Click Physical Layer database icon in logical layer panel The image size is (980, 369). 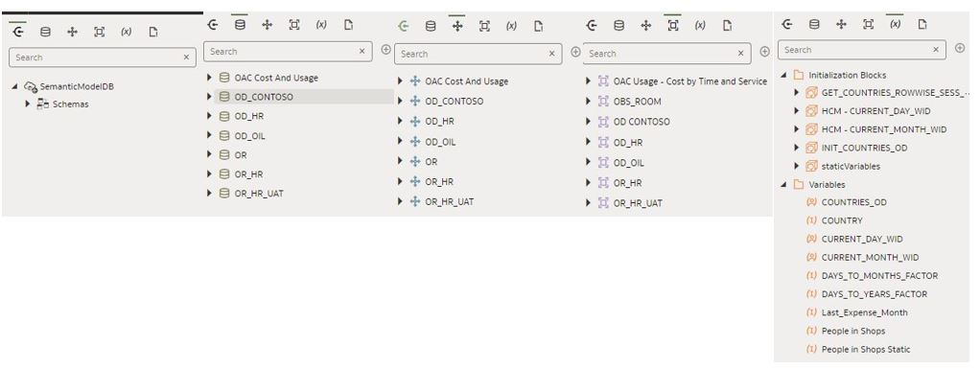431,26
